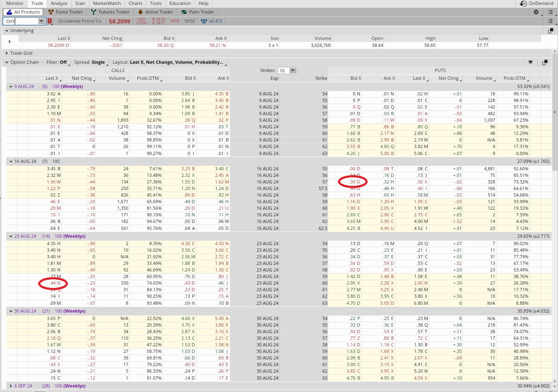Viewport: 558px width, 392px height.
Task: Click the 16 AUG 24 call volume 1,671
Action: (123, 202)
